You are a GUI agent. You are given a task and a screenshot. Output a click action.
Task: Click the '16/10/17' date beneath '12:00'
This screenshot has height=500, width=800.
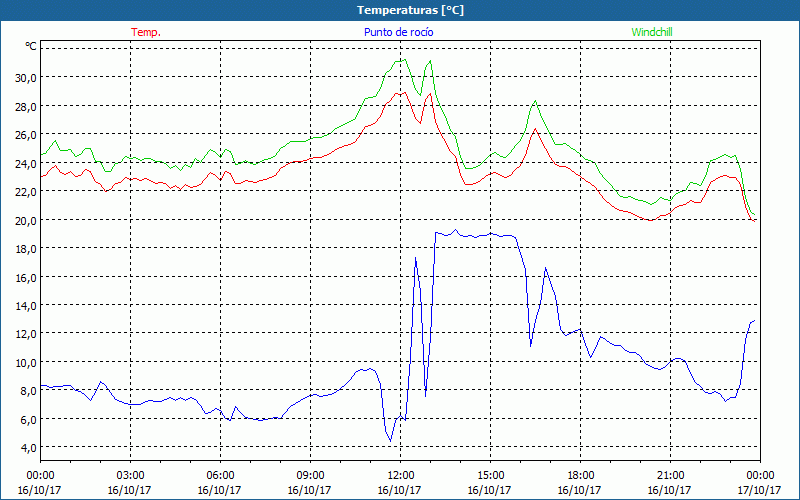coord(400,490)
